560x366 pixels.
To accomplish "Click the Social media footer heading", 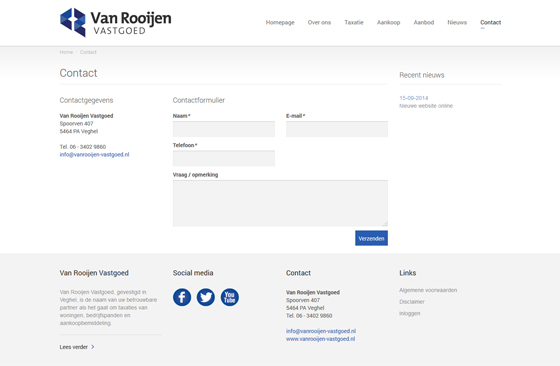I will point(193,273).
